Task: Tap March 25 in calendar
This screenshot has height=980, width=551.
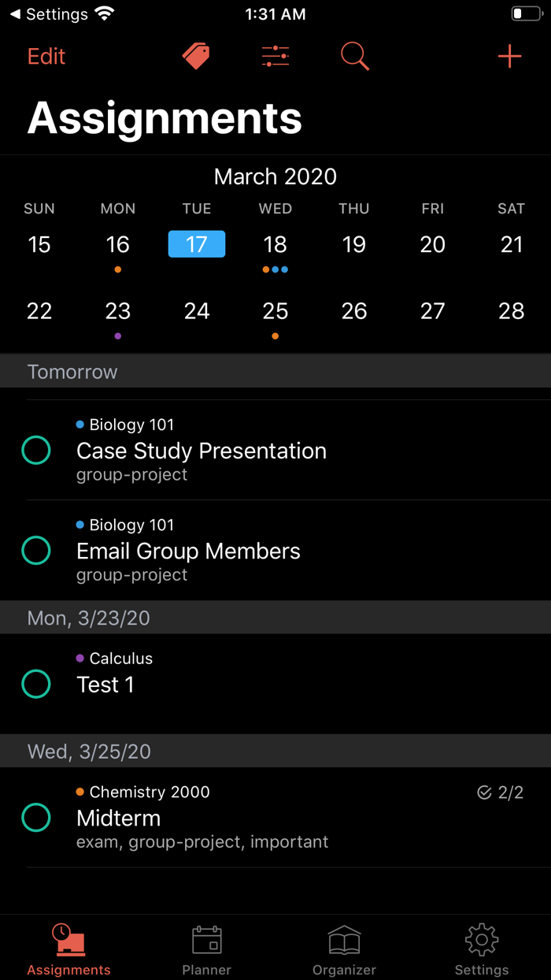Action: (275, 312)
